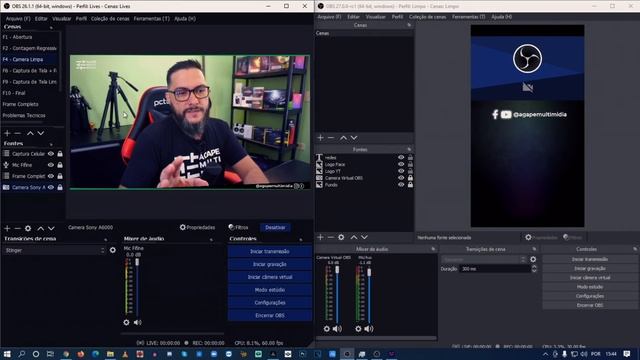
Task: Move scene up in left OBS window
Action: click(x=30, y=133)
